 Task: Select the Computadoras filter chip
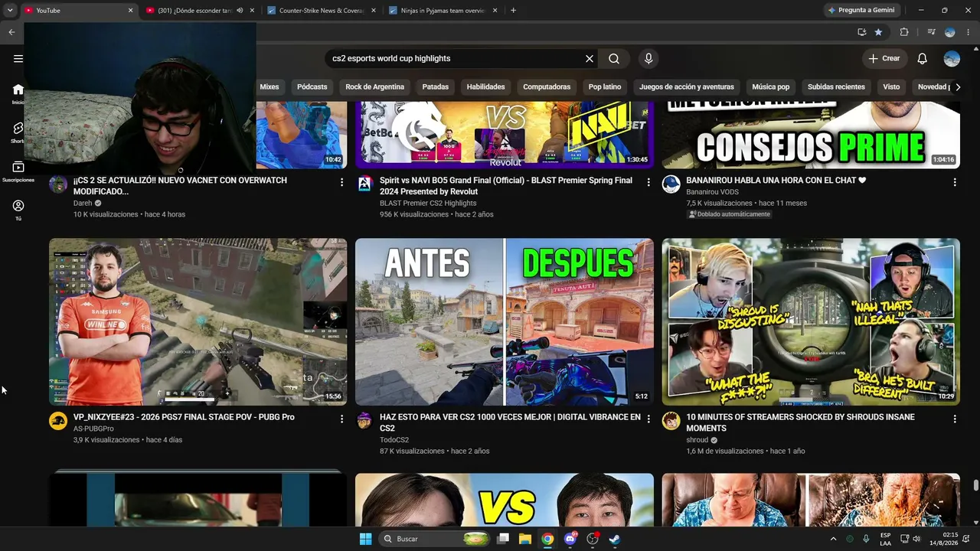[x=547, y=87]
